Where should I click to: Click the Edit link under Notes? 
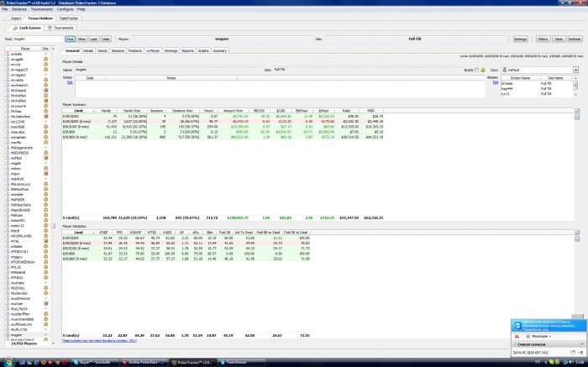[70, 82]
